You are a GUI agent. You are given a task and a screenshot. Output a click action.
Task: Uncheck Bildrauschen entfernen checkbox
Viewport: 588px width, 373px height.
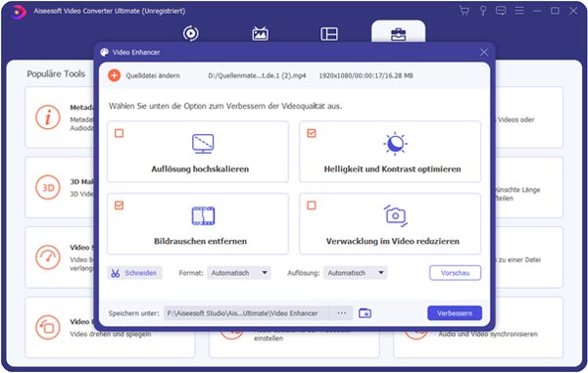coord(119,205)
